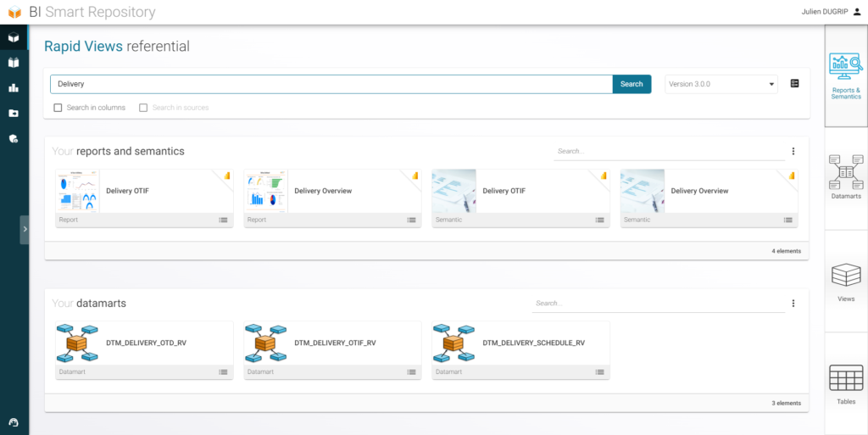The width and height of the screenshot is (868, 435).
Task: Click the Search button
Action: 632,84
